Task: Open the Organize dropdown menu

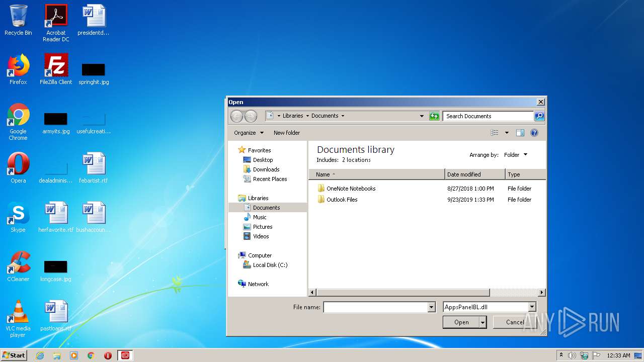Action: (x=249, y=133)
